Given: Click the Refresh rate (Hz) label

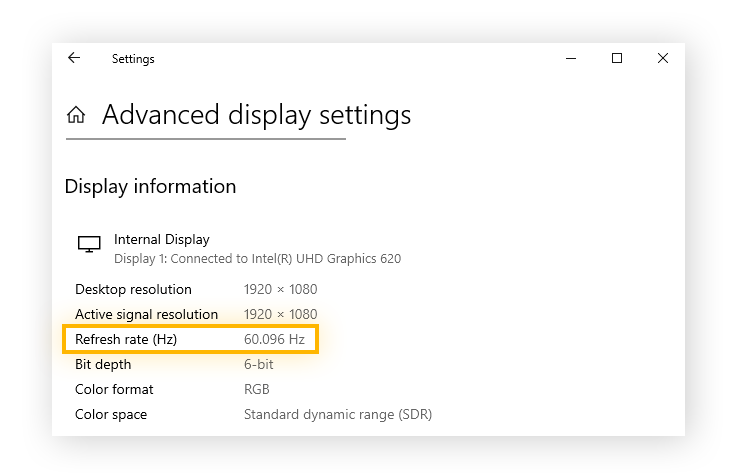Looking at the screenshot, I should pos(126,339).
